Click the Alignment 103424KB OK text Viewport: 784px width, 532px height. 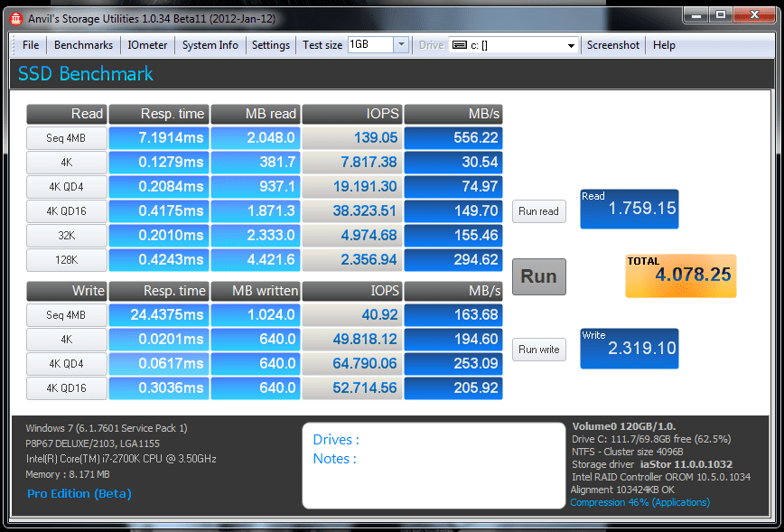(x=623, y=490)
